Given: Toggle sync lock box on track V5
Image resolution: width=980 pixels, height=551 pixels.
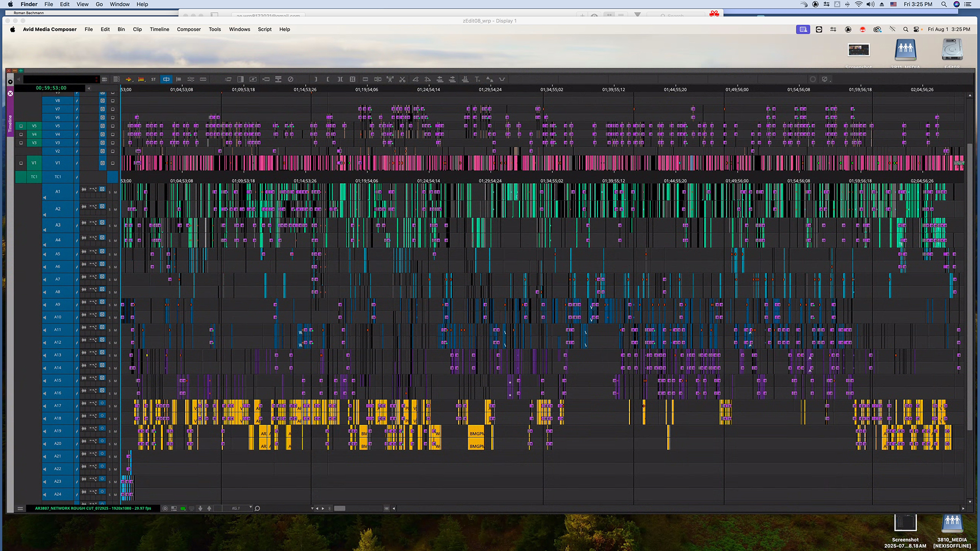Looking at the screenshot, I should pyautogui.click(x=112, y=126).
